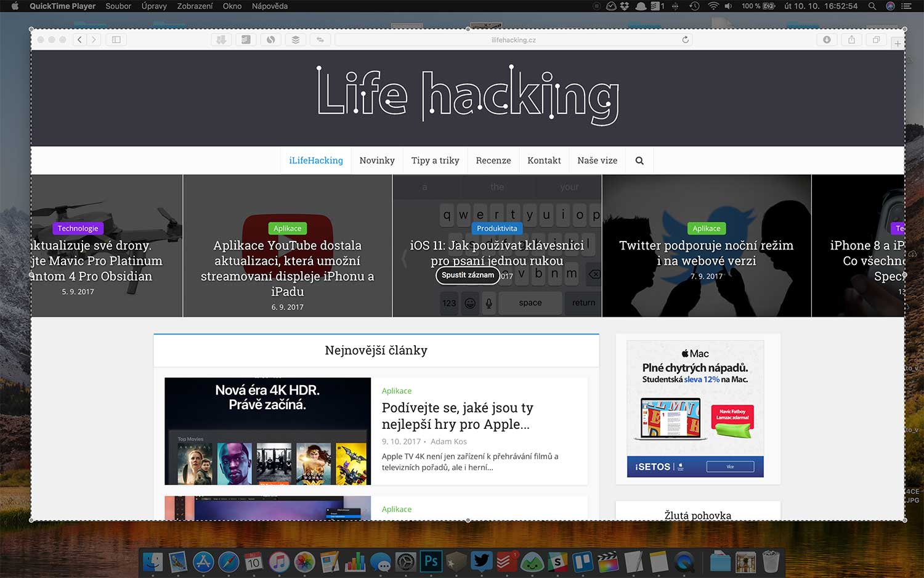
Task: Open Trello from the Dock
Action: [583, 561]
